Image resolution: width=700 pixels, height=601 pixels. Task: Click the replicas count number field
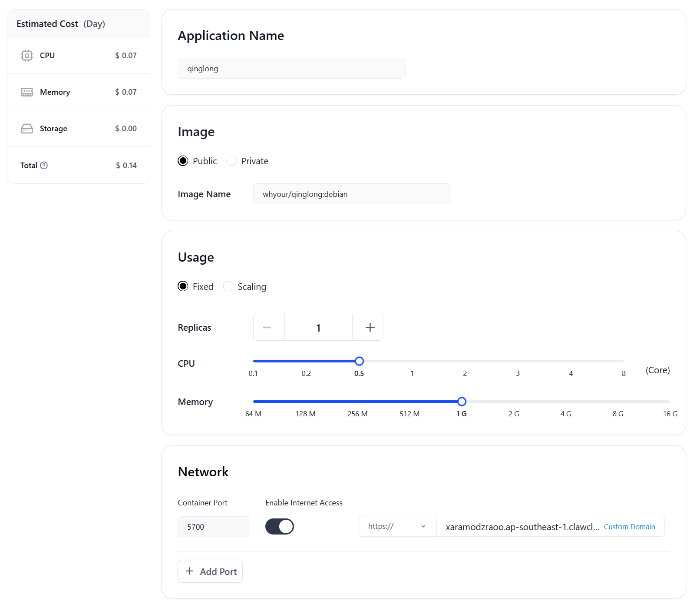318,328
